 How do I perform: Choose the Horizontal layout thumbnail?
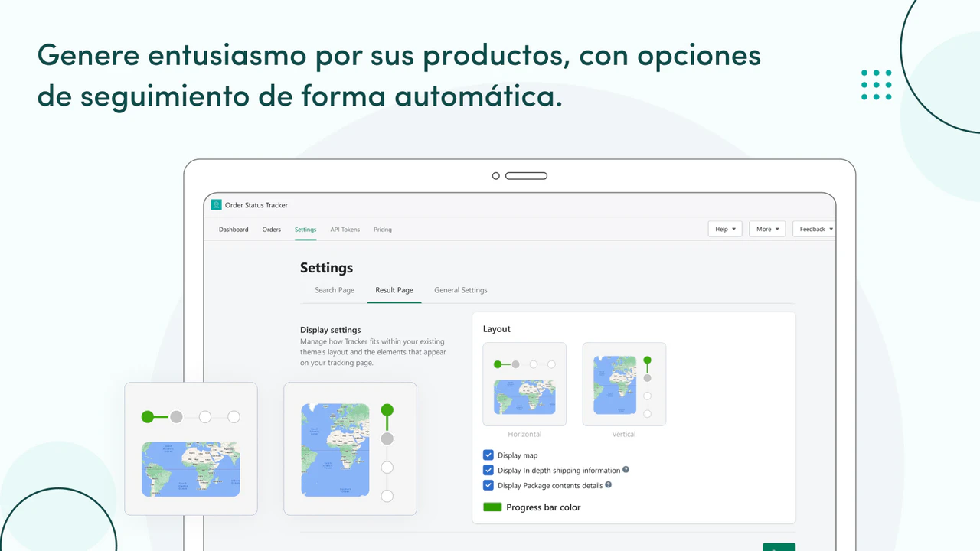(524, 384)
